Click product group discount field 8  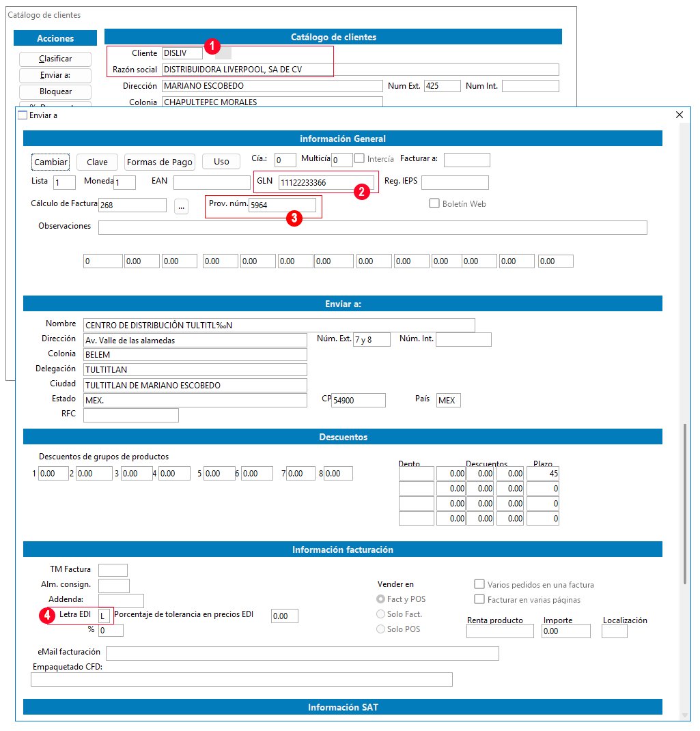[x=338, y=473]
